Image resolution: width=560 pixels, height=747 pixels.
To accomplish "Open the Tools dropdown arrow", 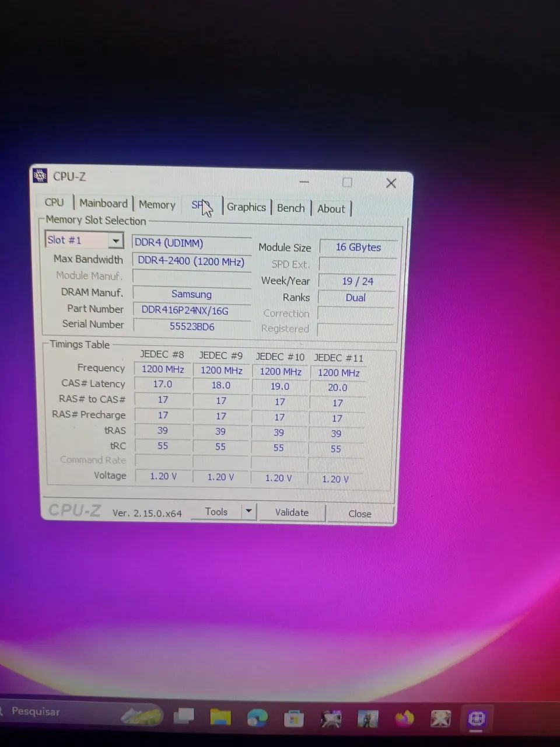I will 249,511.
